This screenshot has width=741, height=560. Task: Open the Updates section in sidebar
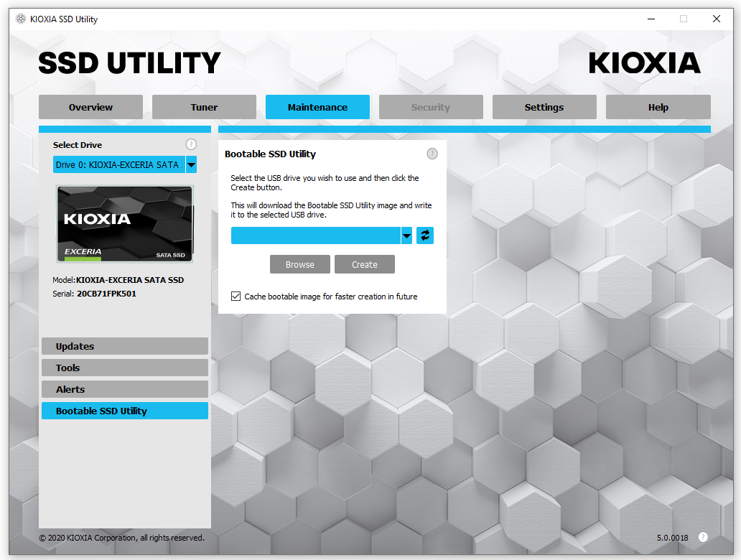(125, 346)
